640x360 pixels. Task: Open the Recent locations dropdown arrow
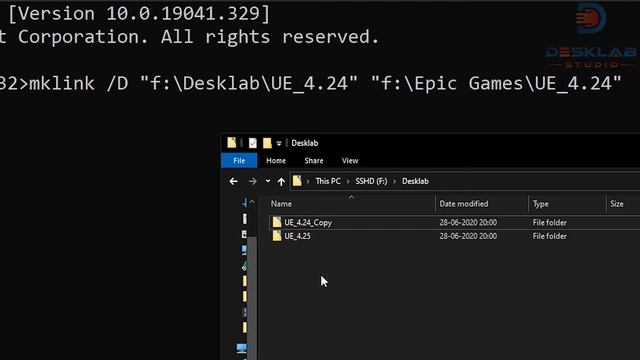(x=268, y=181)
